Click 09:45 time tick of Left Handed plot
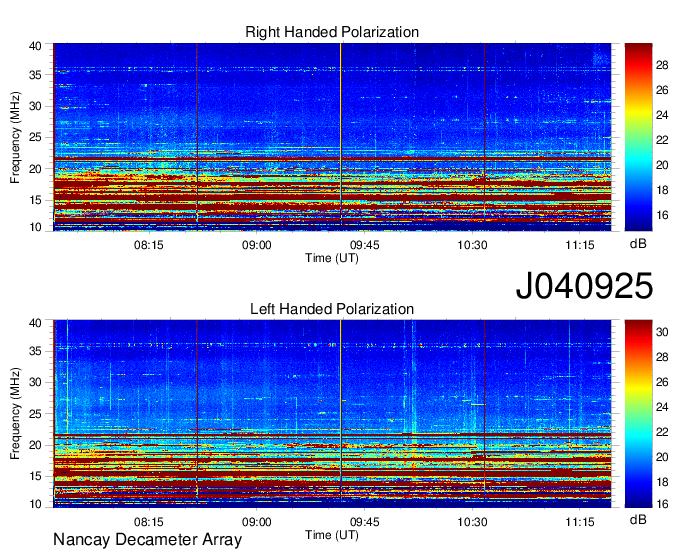This screenshot has height=552, width=680. coord(365,522)
